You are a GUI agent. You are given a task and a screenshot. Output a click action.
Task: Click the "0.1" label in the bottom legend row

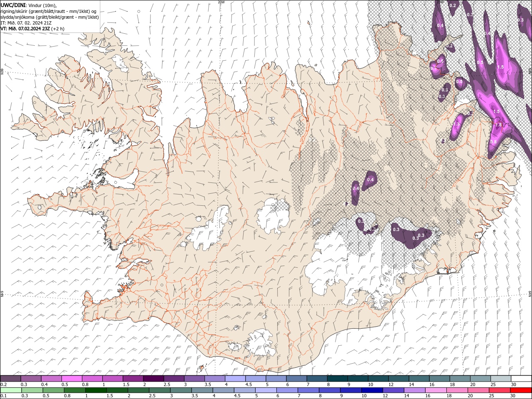(3, 396)
